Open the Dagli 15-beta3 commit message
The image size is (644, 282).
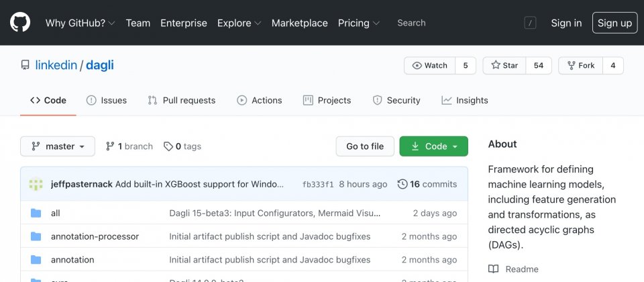(x=275, y=213)
